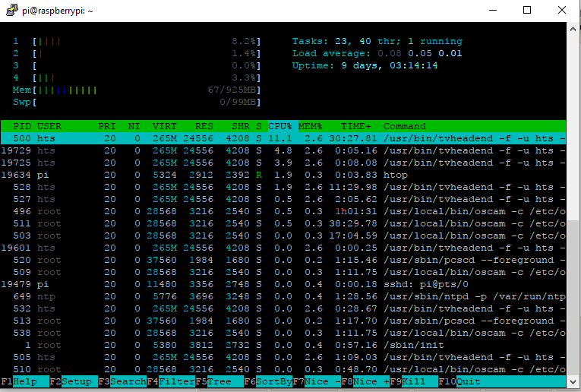Select the sshd: pi@pts/0 row
Image resolution: width=581 pixels, height=392 pixels.
click(x=283, y=285)
